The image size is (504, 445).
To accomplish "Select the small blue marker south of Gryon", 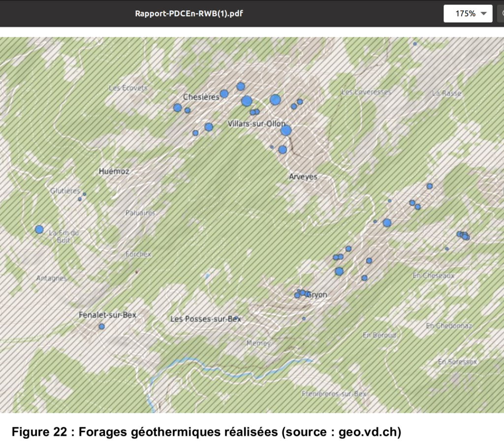I will pyautogui.click(x=304, y=319).
